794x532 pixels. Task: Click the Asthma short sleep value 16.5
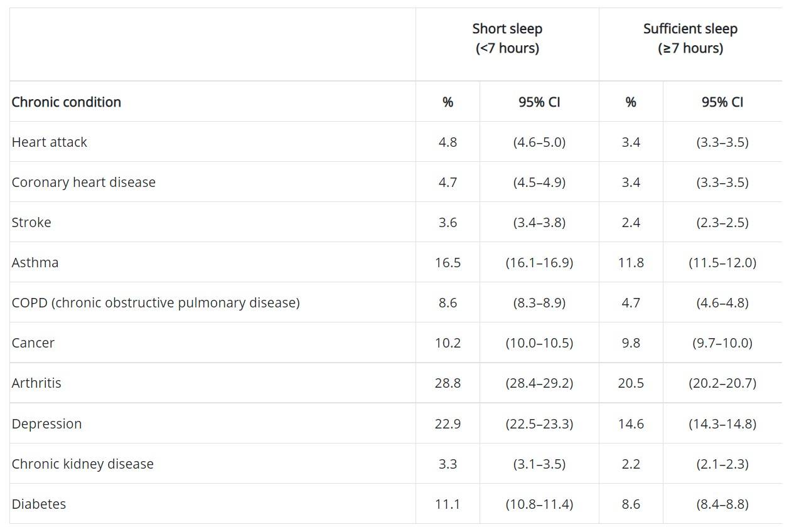pyautogui.click(x=448, y=263)
